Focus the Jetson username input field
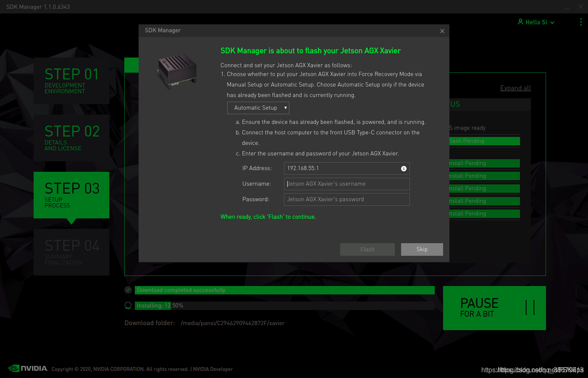Viewport: 588px width, 378px height. [x=347, y=184]
